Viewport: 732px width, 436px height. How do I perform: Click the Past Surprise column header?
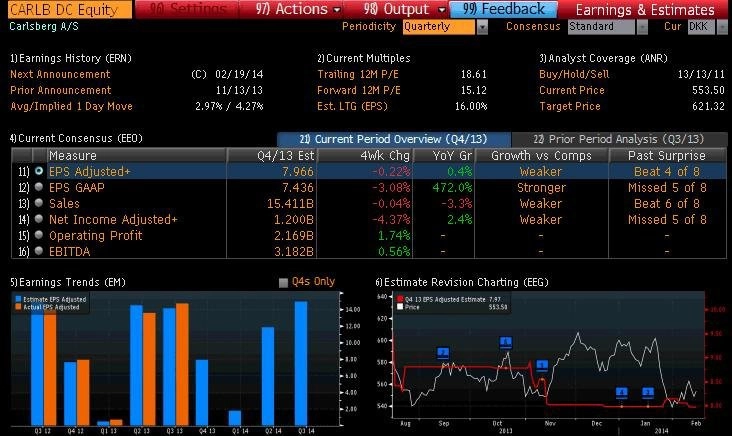pyautogui.click(x=668, y=155)
